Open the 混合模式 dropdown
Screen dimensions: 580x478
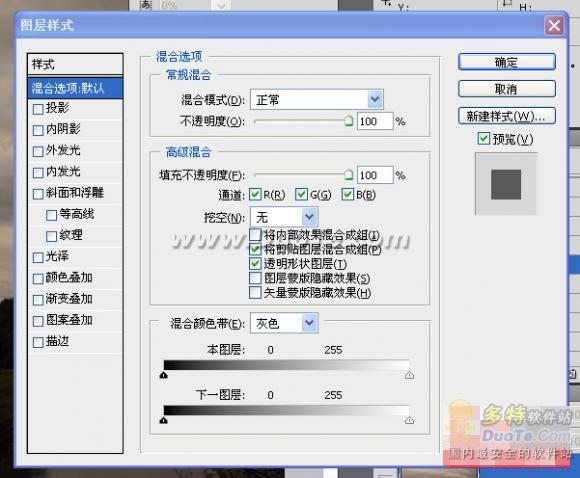[317, 100]
